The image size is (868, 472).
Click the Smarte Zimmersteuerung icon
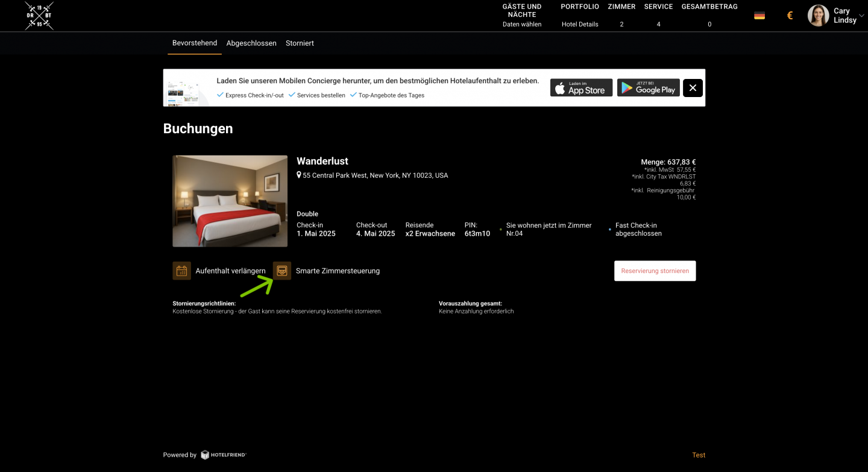282,271
